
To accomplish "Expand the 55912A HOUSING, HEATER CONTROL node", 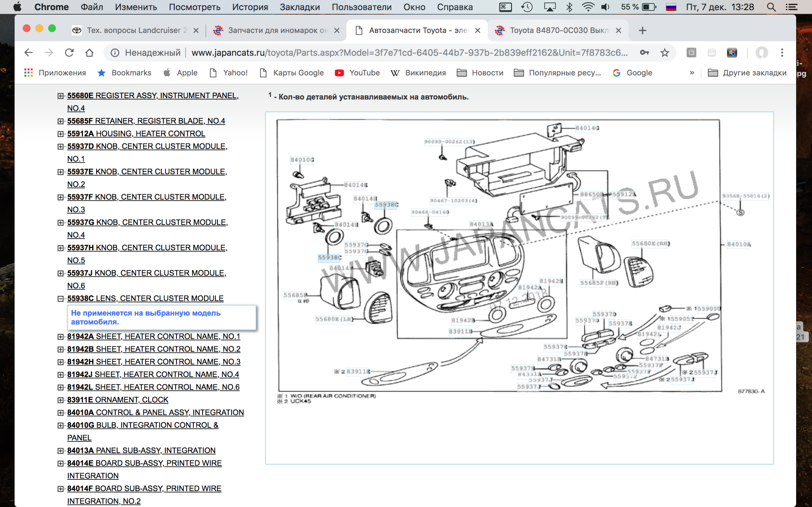I will (60, 134).
